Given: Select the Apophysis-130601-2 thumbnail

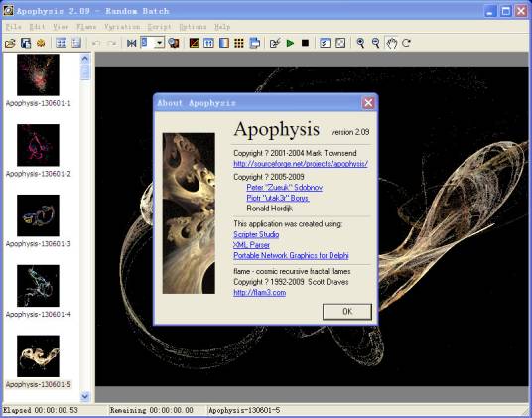Looking at the screenshot, I should pos(38,145).
